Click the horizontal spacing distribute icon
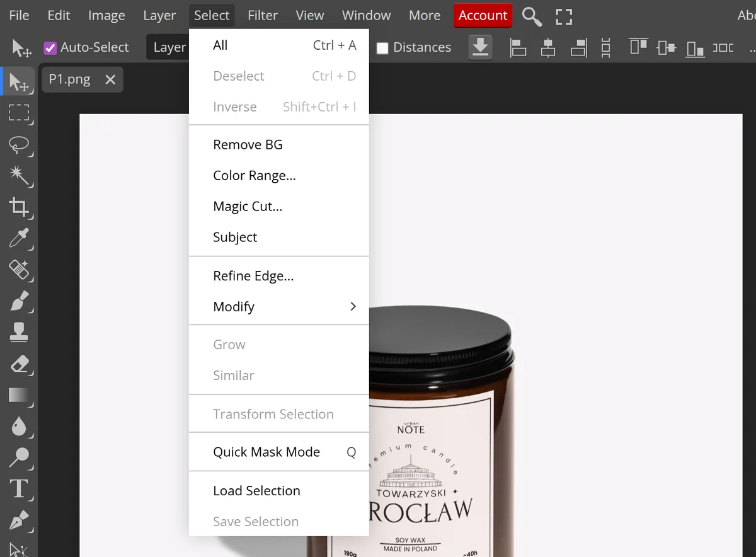Screen dimensions: 756x557 [723, 47]
